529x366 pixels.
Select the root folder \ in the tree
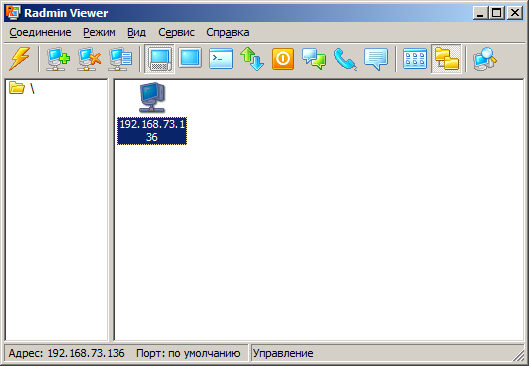(x=22, y=88)
